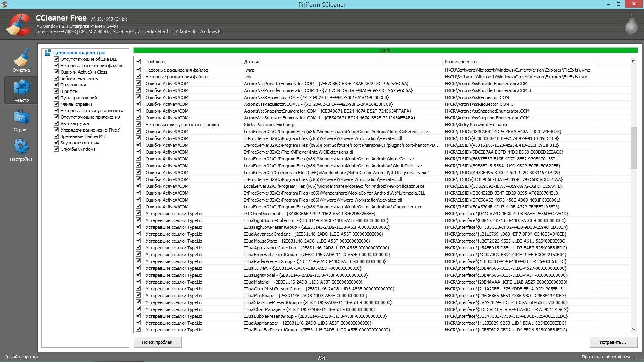Select the IDualMouseState row
The image size is (644, 362).
(x=382, y=241)
